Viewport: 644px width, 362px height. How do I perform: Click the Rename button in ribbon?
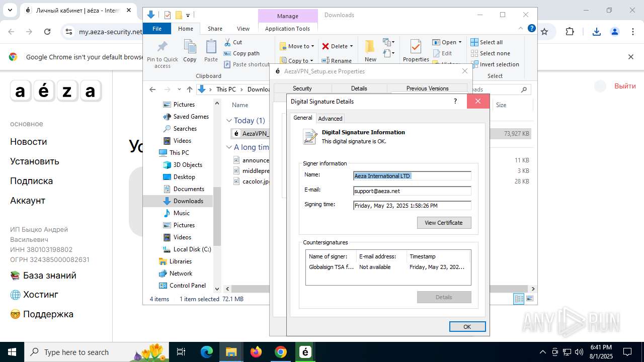click(x=337, y=61)
